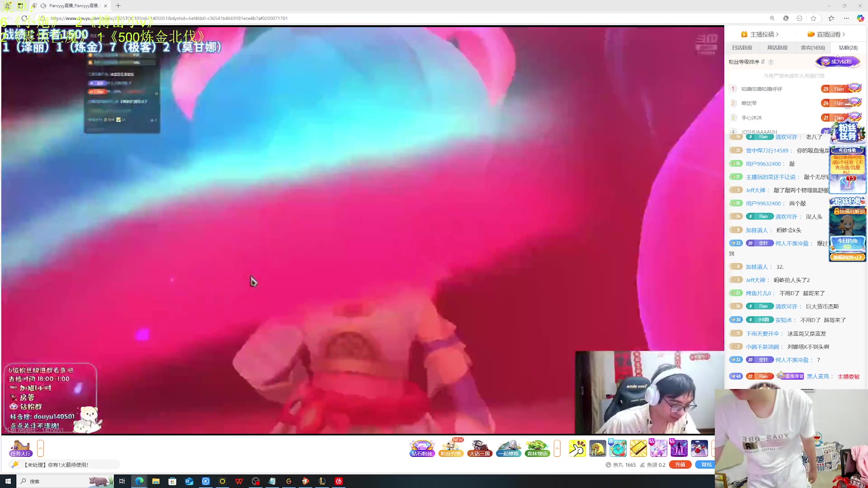The image size is (868, 488).
Task: Open rank 3 user 李心沐沐
Action: (x=752, y=118)
